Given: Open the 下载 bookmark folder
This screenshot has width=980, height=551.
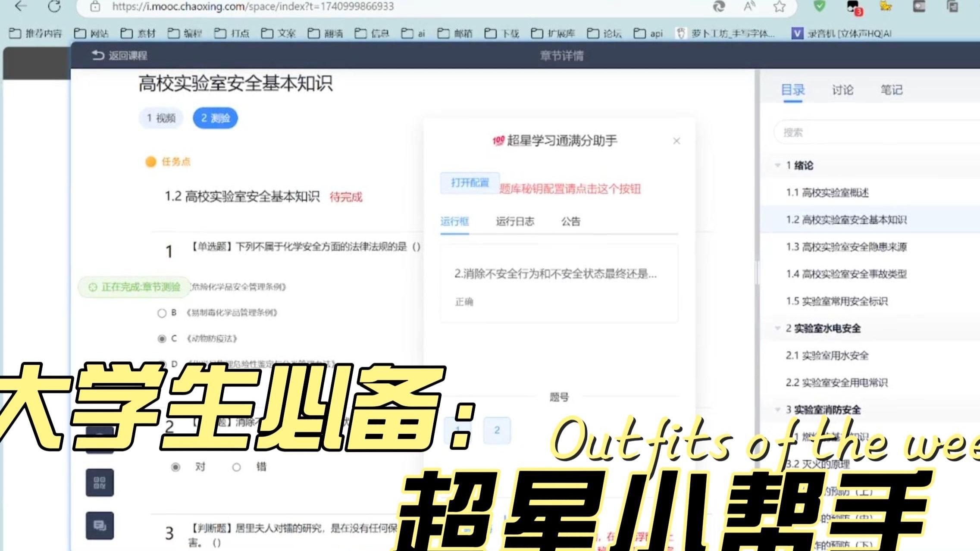Looking at the screenshot, I should [x=502, y=33].
